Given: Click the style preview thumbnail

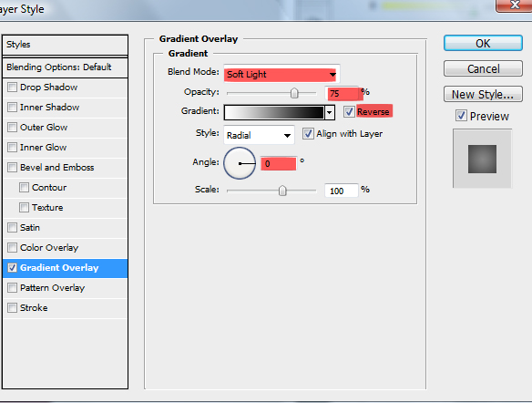Looking at the screenshot, I should tap(482, 159).
